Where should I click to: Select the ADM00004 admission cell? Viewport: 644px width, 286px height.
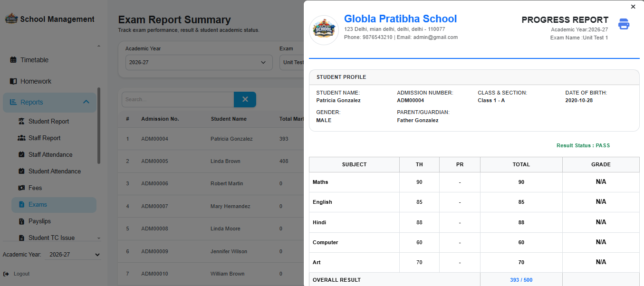pyautogui.click(x=154, y=139)
